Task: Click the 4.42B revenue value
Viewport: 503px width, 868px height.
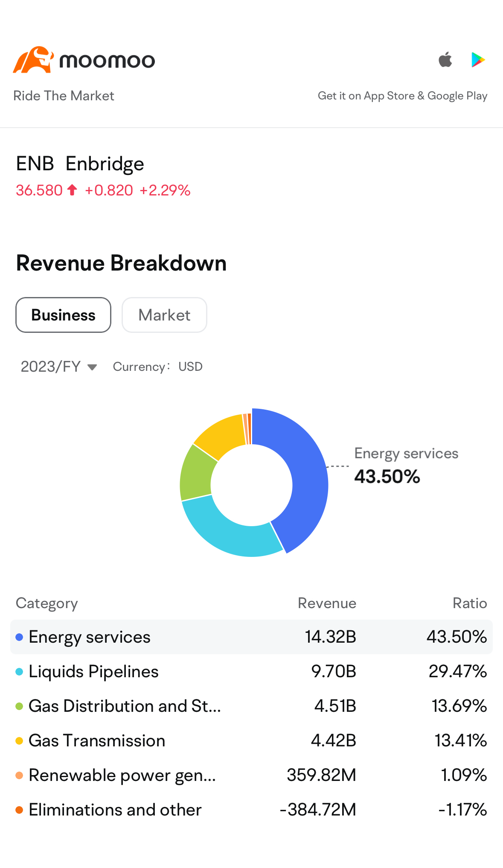Action: pyautogui.click(x=334, y=740)
